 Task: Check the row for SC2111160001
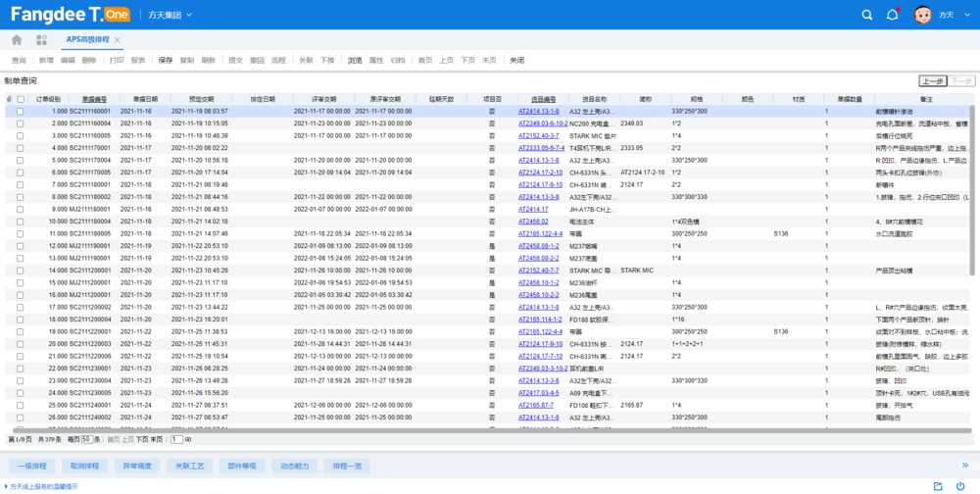pyautogui.click(x=21, y=112)
